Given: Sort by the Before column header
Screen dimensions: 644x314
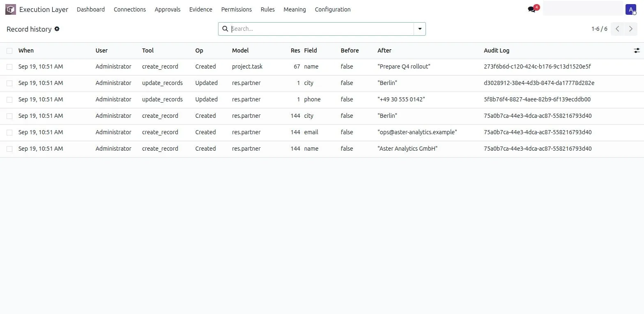Looking at the screenshot, I should (x=350, y=50).
